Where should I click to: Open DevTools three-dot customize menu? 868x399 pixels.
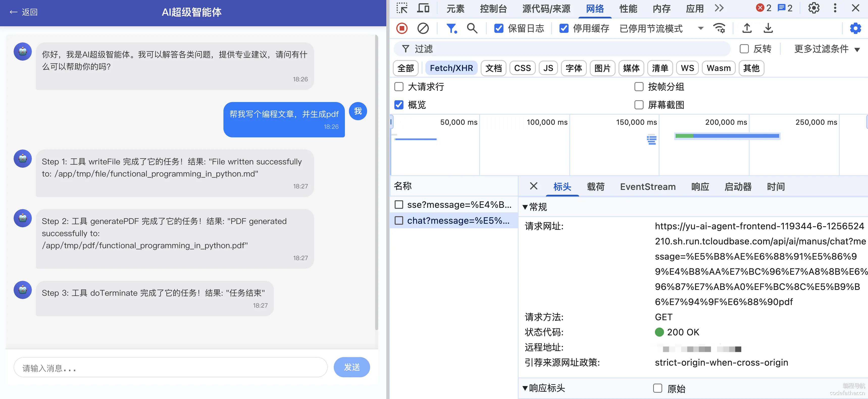pyautogui.click(x=835, y=8)
